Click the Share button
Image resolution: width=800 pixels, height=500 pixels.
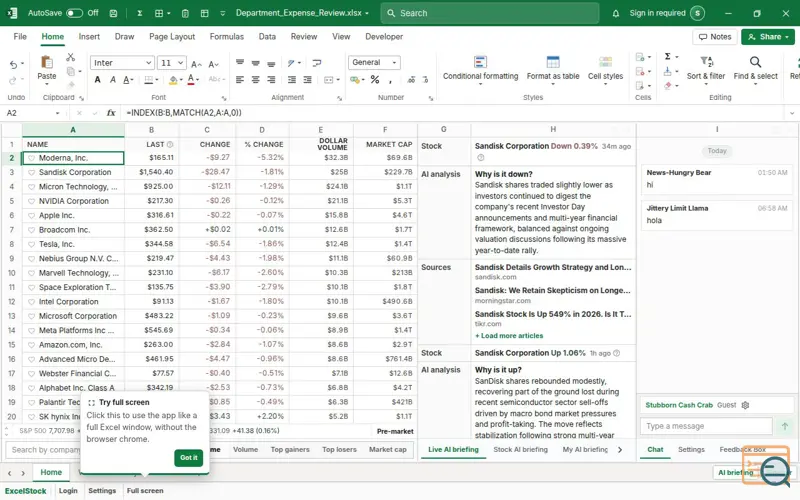[x=768, y=37]
